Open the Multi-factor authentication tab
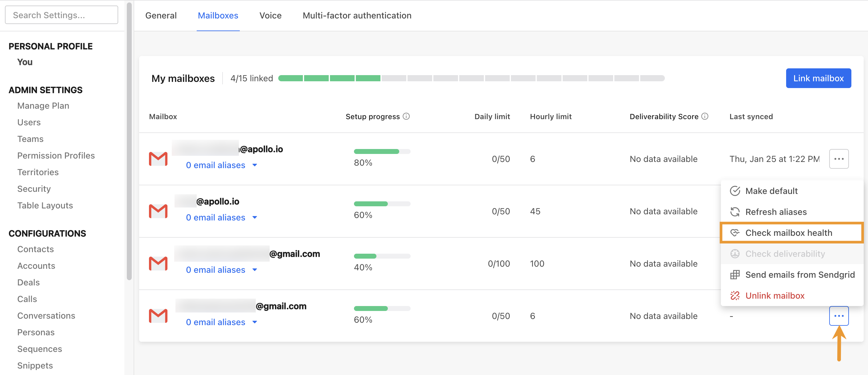Image resolution: width=868 pixels, height=375 pixels. click(357, 15)
